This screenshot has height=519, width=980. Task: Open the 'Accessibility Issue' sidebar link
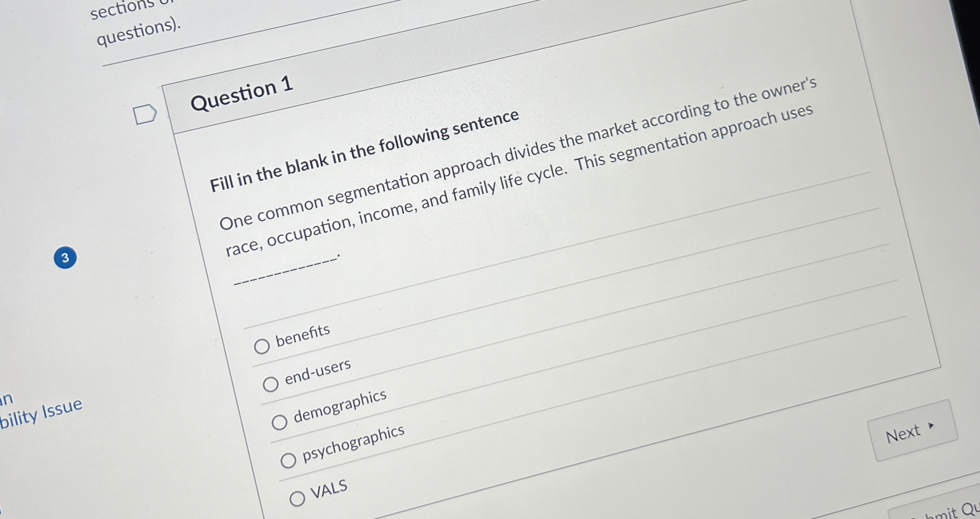click(x=41, y=414)
